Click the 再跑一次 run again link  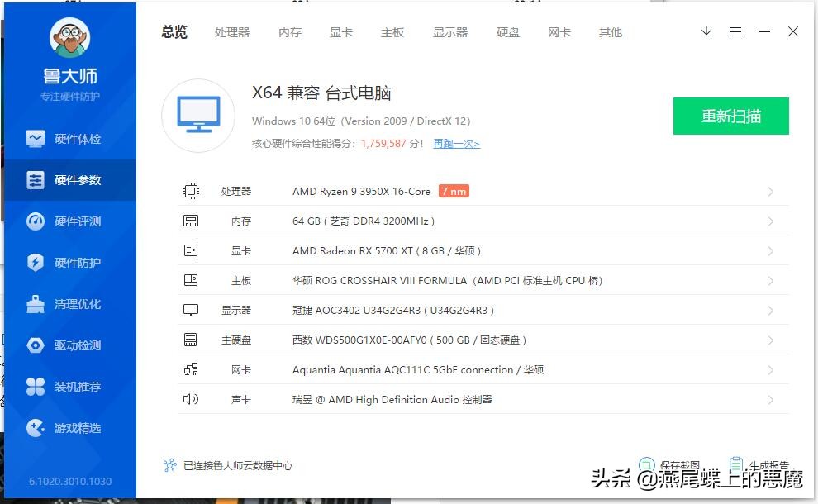pos(456,144)
